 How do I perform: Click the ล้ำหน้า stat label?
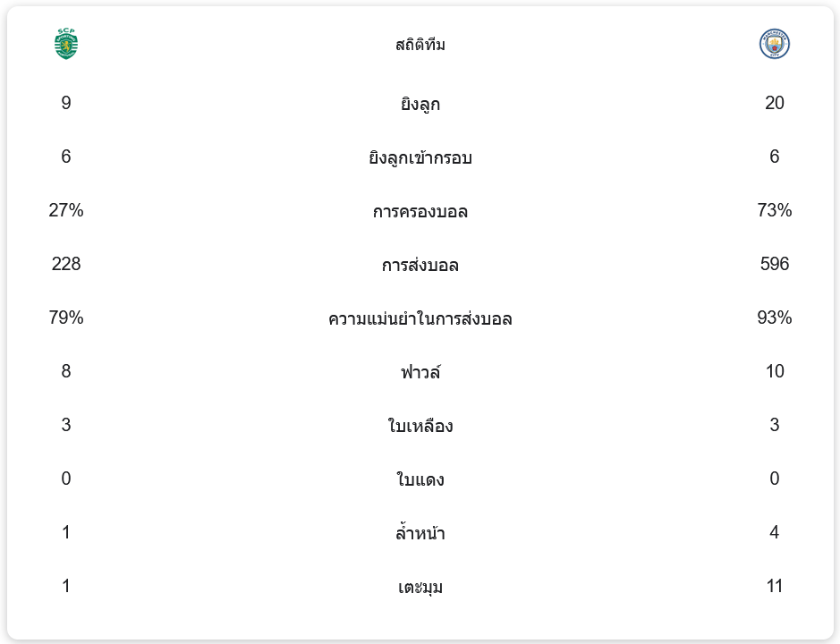point(420,533)
